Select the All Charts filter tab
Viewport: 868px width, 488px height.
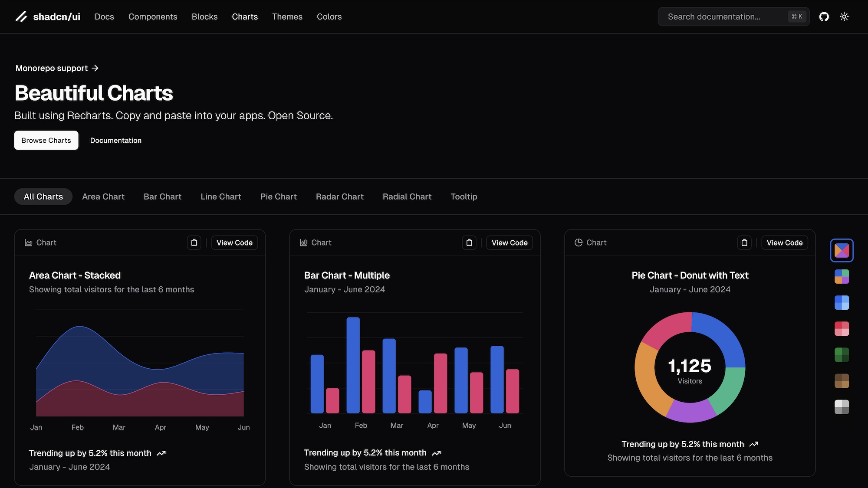43,197
